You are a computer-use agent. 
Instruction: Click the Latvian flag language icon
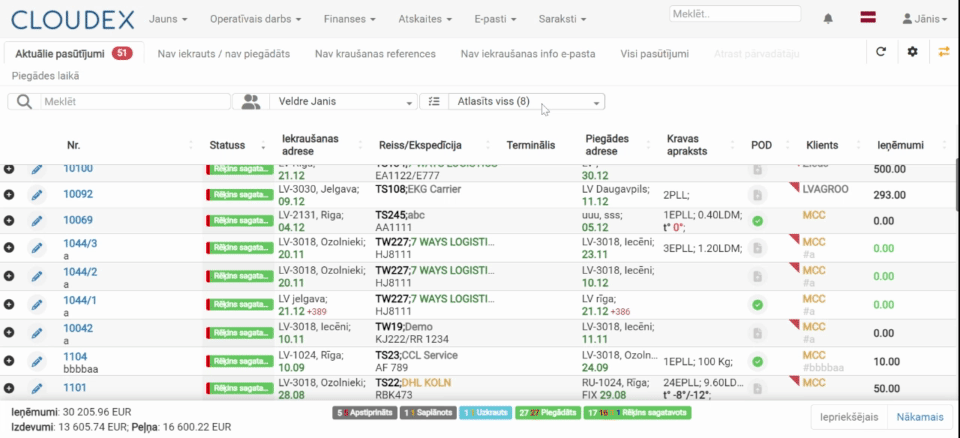868,18
